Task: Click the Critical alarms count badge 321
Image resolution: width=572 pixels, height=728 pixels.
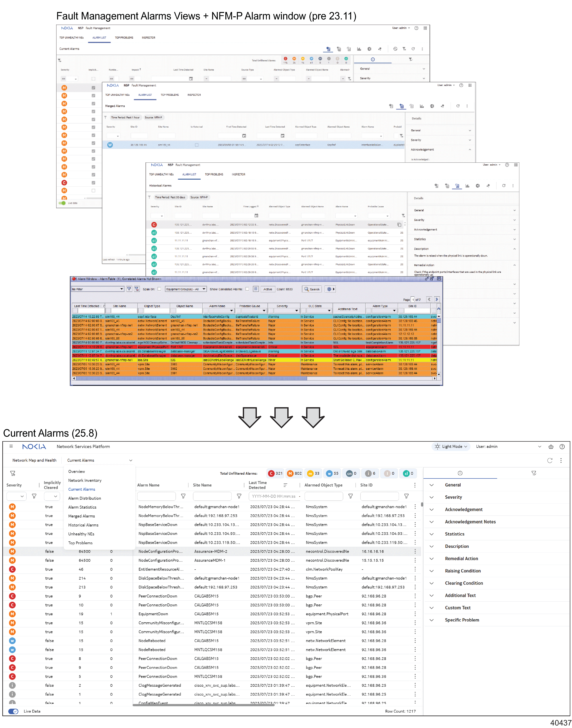Action: [275, 473]
